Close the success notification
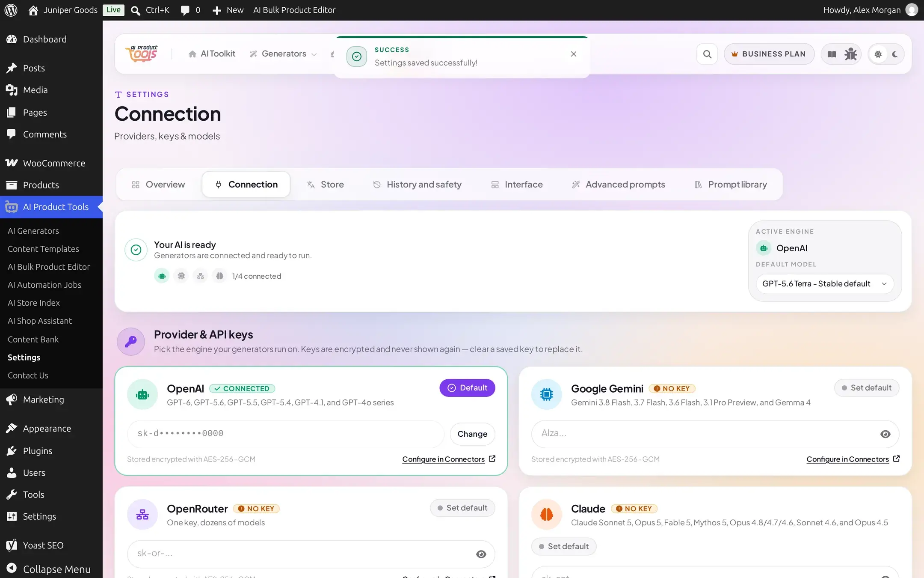The image size is (924, 578). [x=573, y=54]
